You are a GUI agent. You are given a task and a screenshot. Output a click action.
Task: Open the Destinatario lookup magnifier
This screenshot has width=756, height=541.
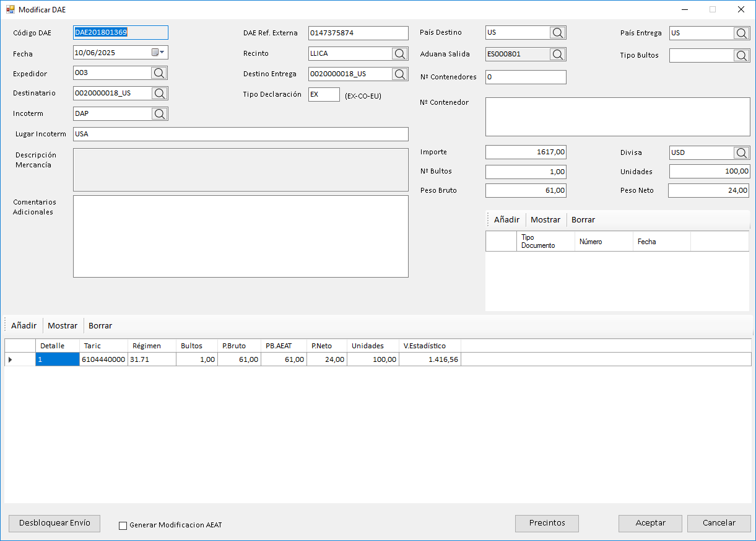(x=159, y=94)
